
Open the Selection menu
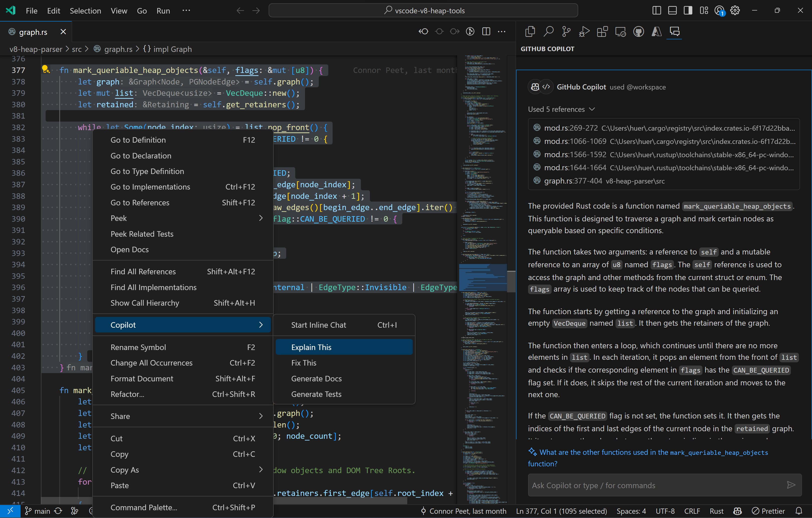85,11
